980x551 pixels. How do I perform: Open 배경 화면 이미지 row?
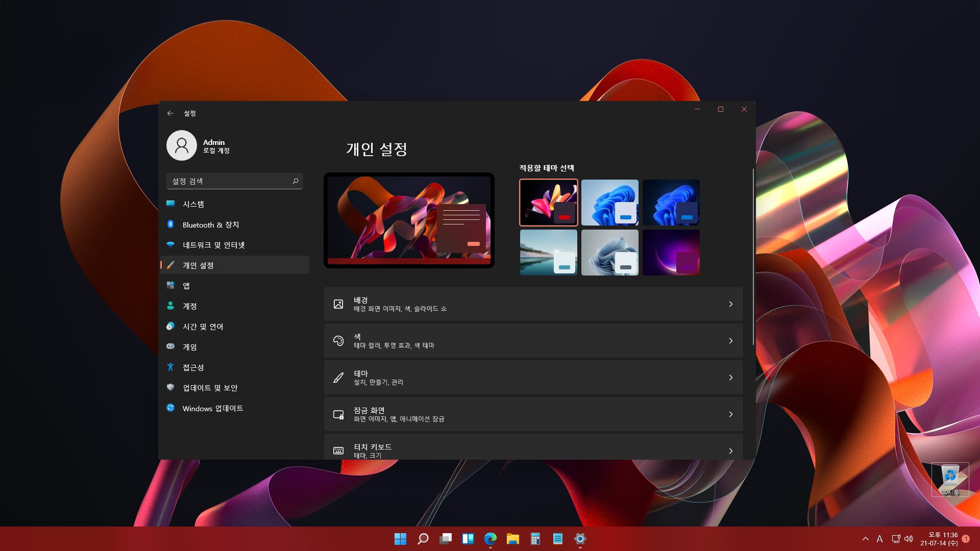point(533,304)
